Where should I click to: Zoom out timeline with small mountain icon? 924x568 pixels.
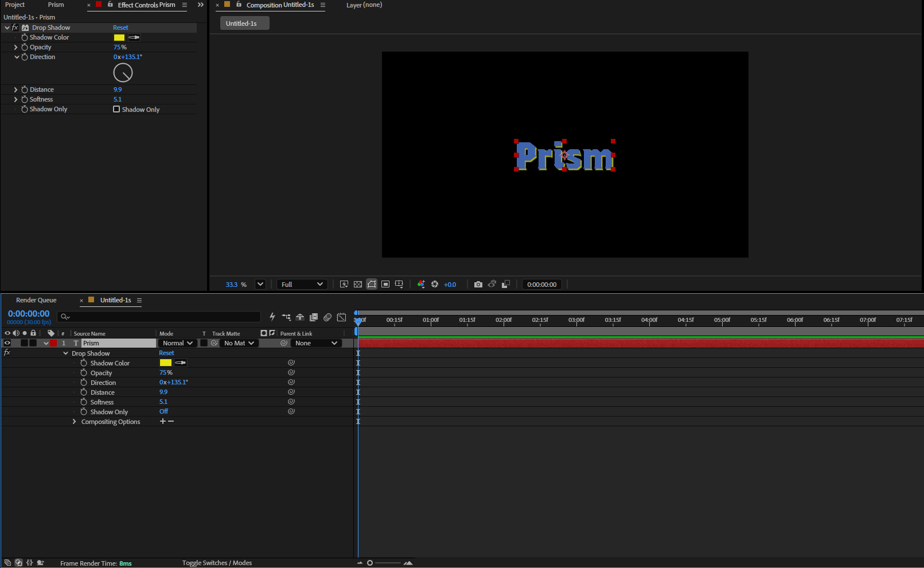coord(360,563)
